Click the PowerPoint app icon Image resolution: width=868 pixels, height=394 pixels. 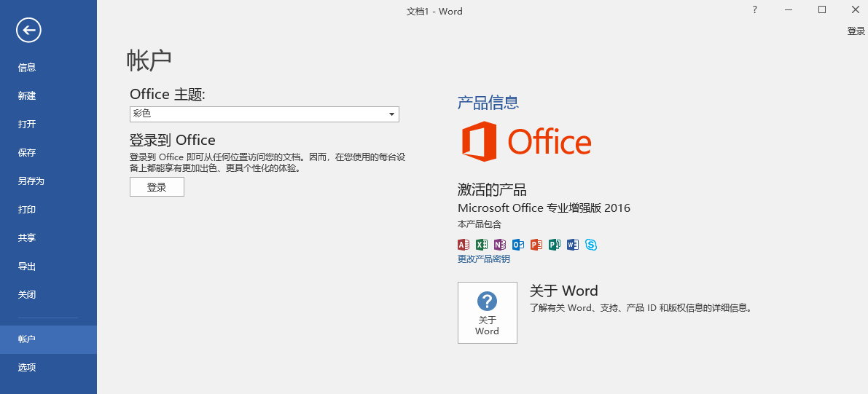(x=536, y=245)
